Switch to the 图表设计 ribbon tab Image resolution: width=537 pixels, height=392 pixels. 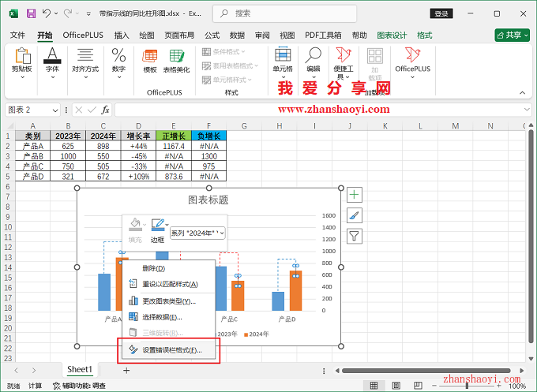coord(392,35)
